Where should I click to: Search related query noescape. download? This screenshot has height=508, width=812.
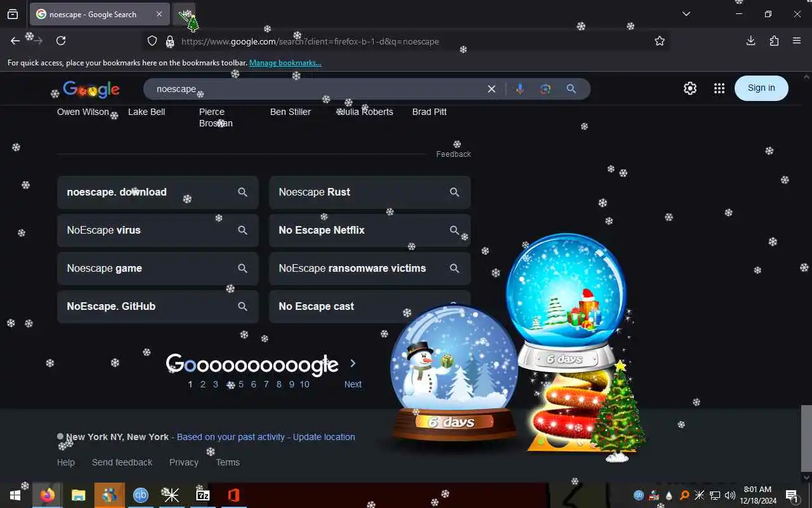point(158,192)
